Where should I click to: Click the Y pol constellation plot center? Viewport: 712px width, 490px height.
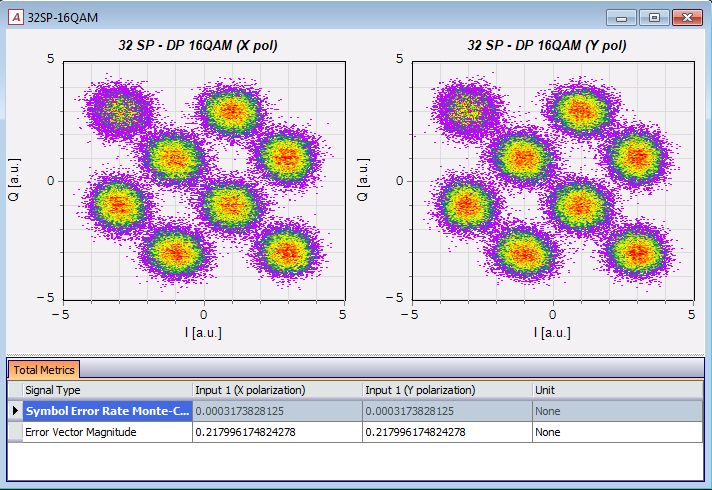click(553, 180)
